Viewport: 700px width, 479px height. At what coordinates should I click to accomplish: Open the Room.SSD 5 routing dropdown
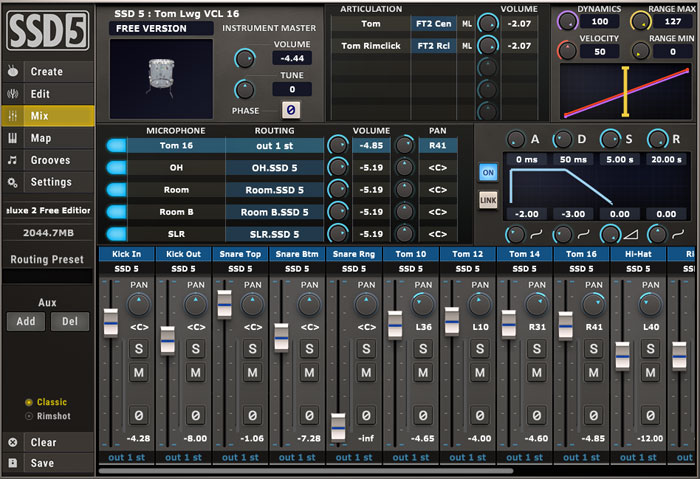(275, 190)
